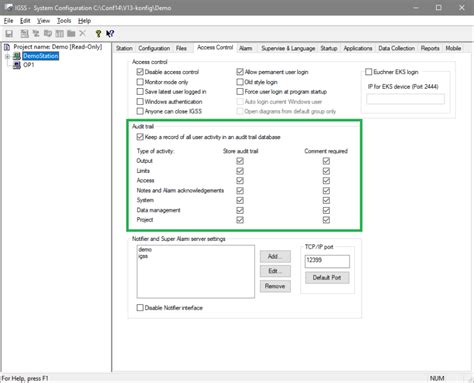
Task: Open the File menu
Action: (x=8, y=21)
